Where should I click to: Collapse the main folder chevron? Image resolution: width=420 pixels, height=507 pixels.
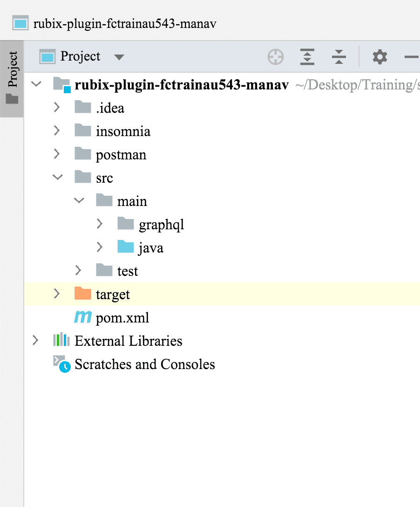[x=79, y=201]
